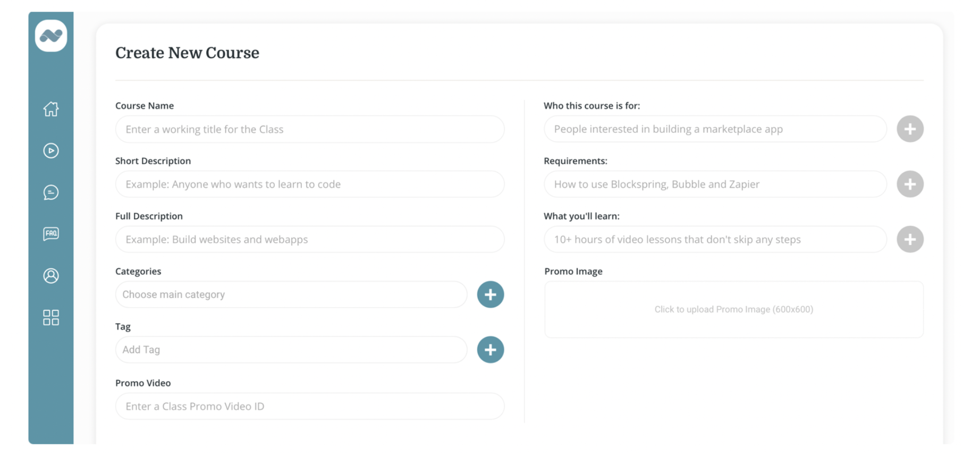Image resolution: width=980 pixels, height=456 pixels.
Task: Click the Course Name input field
Action: (309, 129)
